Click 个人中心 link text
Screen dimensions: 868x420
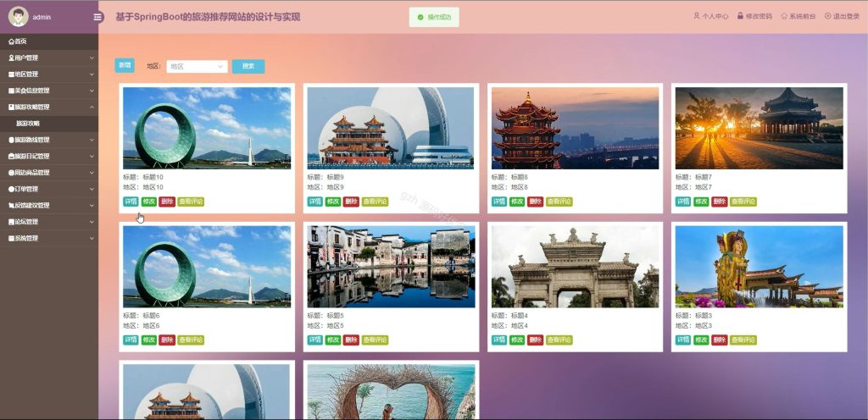(715, 17)
